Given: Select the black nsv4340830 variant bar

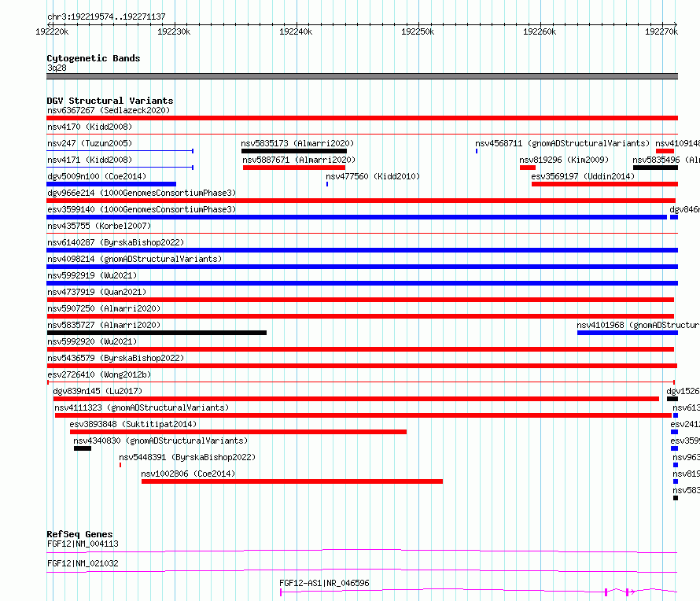Looking at the screenshot, I should click(83, 448).
